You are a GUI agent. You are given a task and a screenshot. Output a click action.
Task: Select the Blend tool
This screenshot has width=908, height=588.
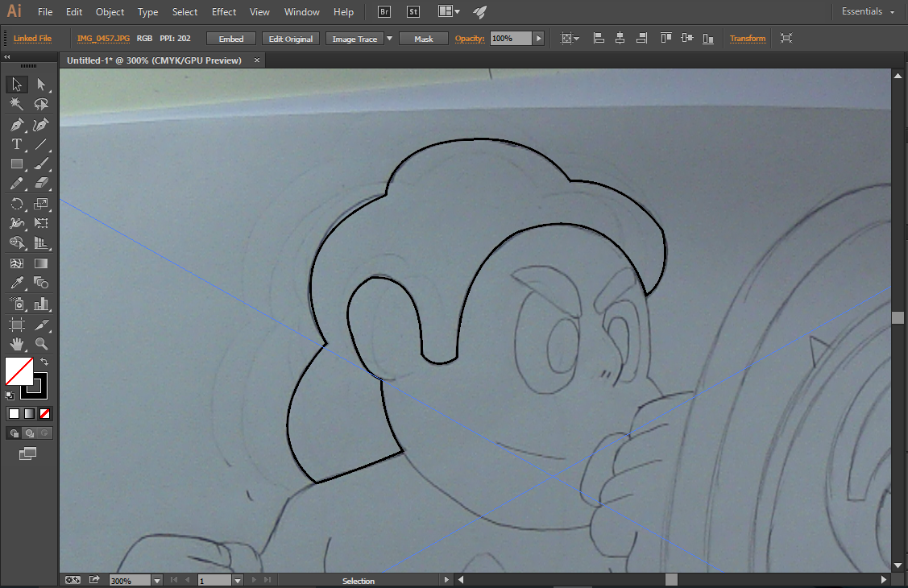tap(41, 283)
